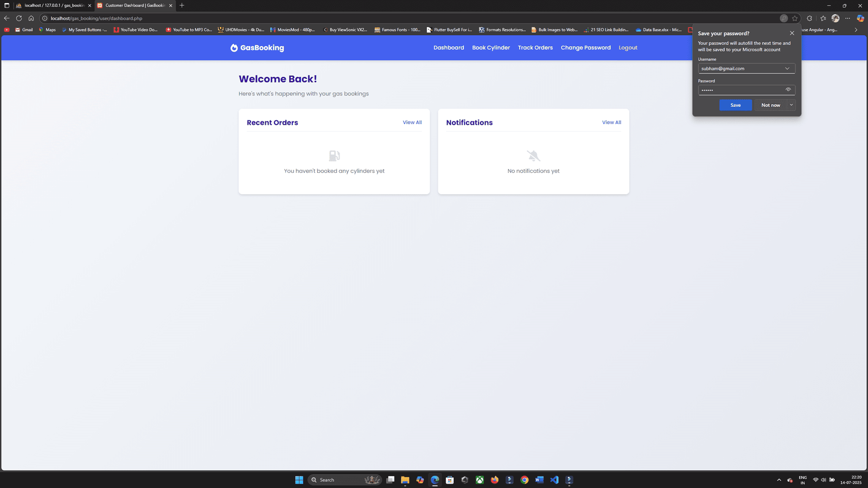
Task: Click View All in Recent Orders
Action: [x=412, y=123]
